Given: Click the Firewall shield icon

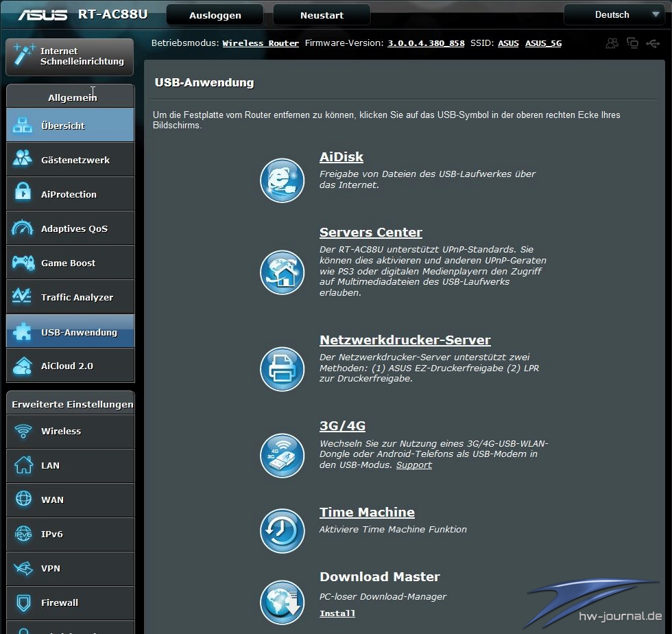Looking at the screenshot, I should 23,602.
